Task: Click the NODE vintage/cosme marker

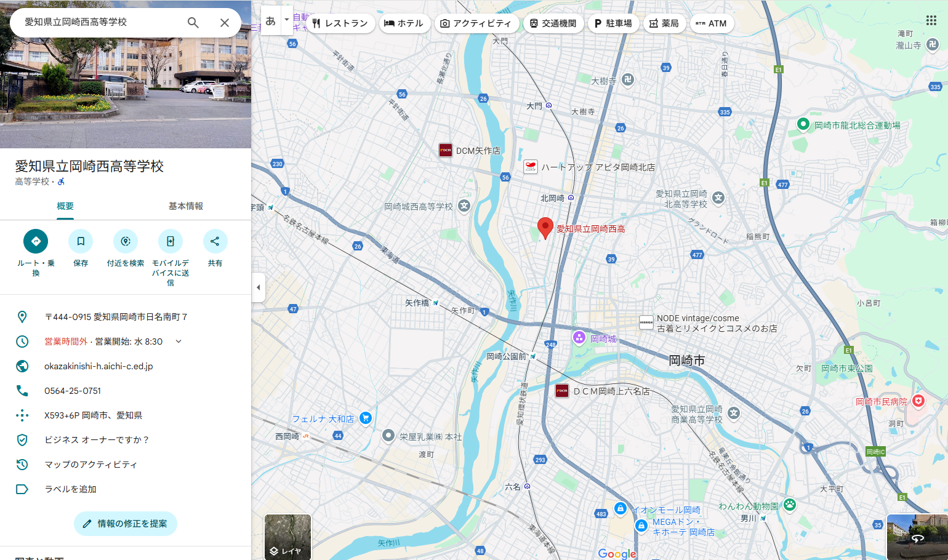Action: pyautogui.click(x=646, y=322)
